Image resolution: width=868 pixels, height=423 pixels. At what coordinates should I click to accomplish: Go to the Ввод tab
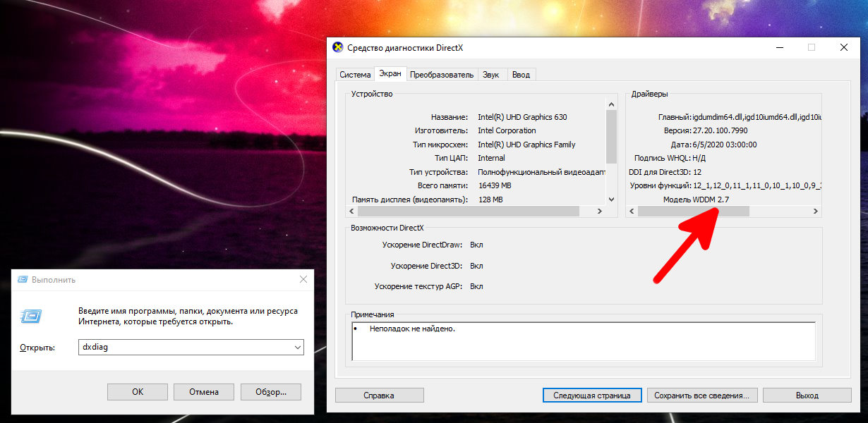coord(521,75)
